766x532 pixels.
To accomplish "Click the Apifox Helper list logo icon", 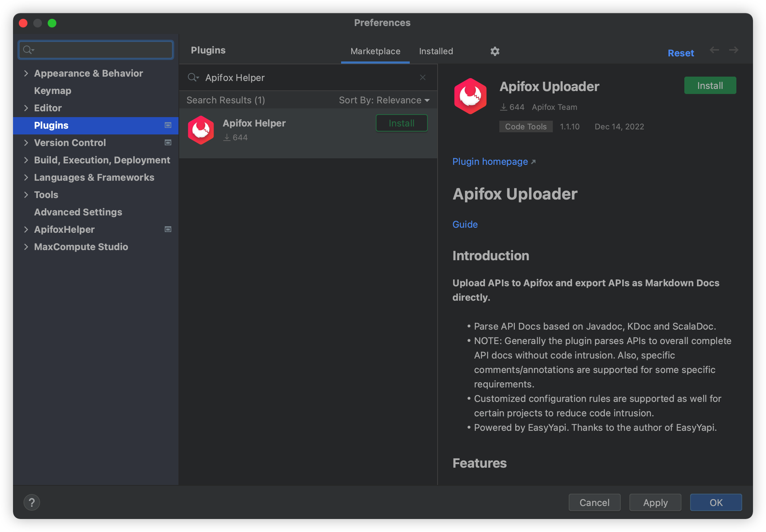I will point(201,130).
